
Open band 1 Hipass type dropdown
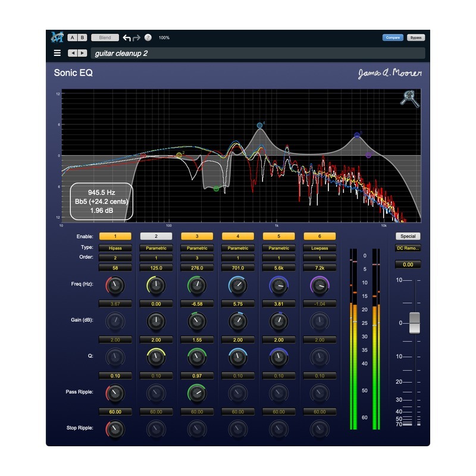click(x=115, y=248)
